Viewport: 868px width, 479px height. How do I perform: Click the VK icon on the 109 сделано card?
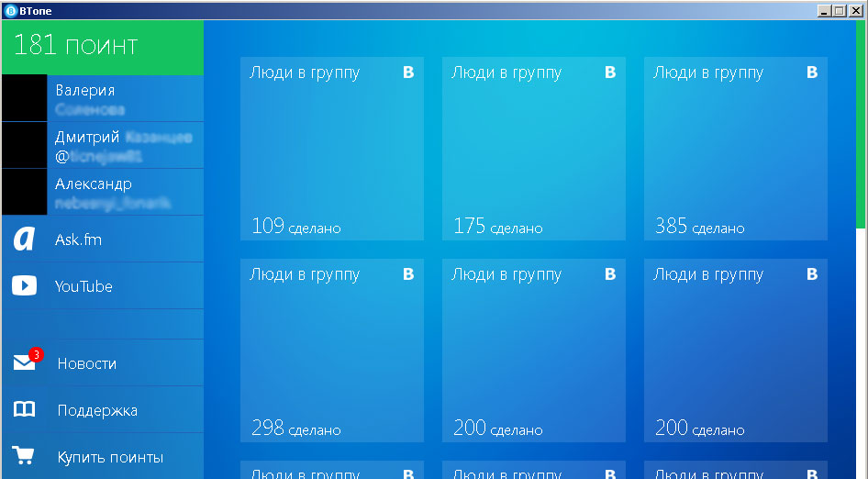408,72
